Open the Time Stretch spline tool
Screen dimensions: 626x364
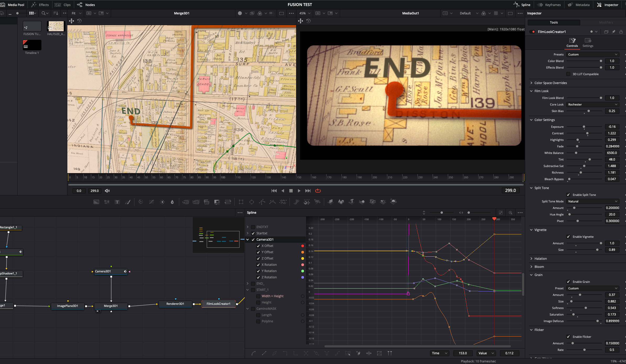[369, 353]
